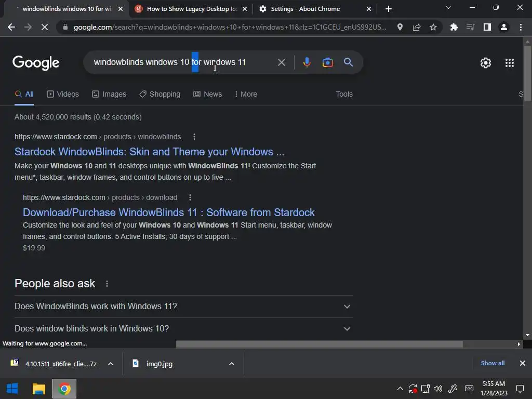Switch to News results
This screenshot has height=399, width=532.
(x=208, y=95)
